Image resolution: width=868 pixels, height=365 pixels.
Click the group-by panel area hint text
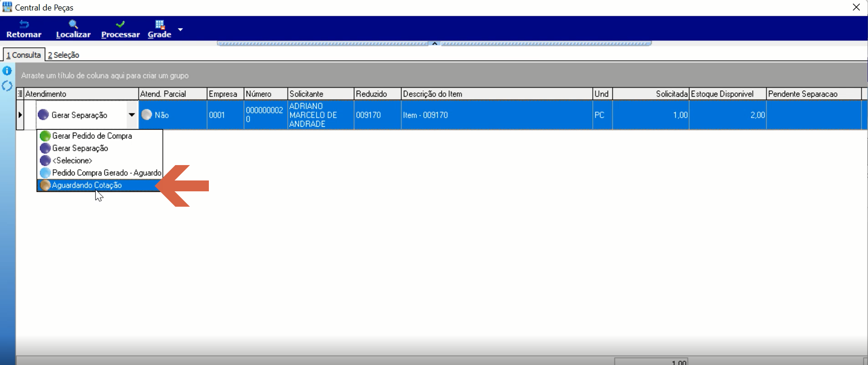[x=105, y=76]
